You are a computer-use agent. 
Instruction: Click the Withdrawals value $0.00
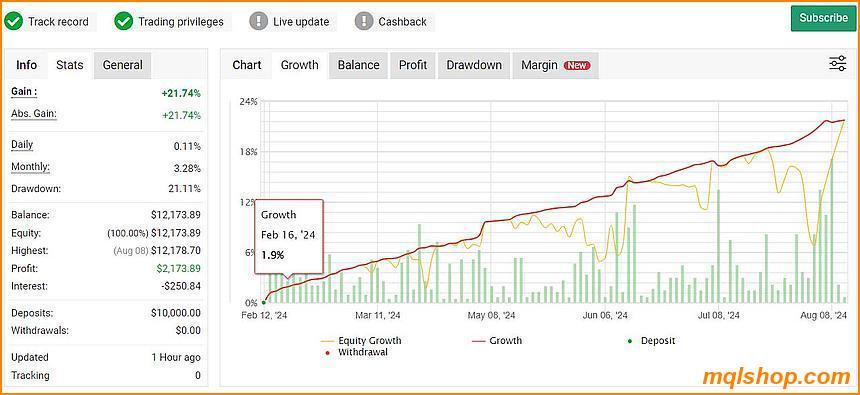[189, 331]
